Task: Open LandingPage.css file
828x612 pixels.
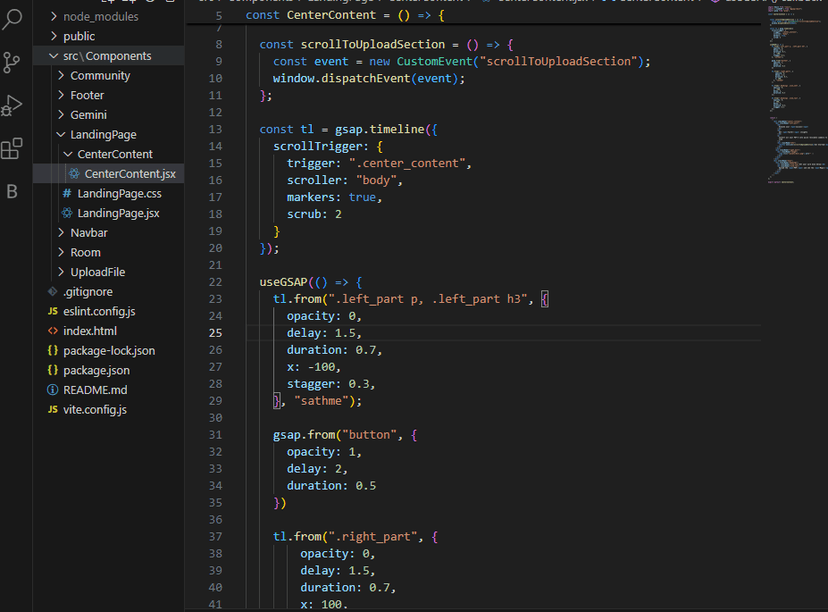Action: point(119,193)
